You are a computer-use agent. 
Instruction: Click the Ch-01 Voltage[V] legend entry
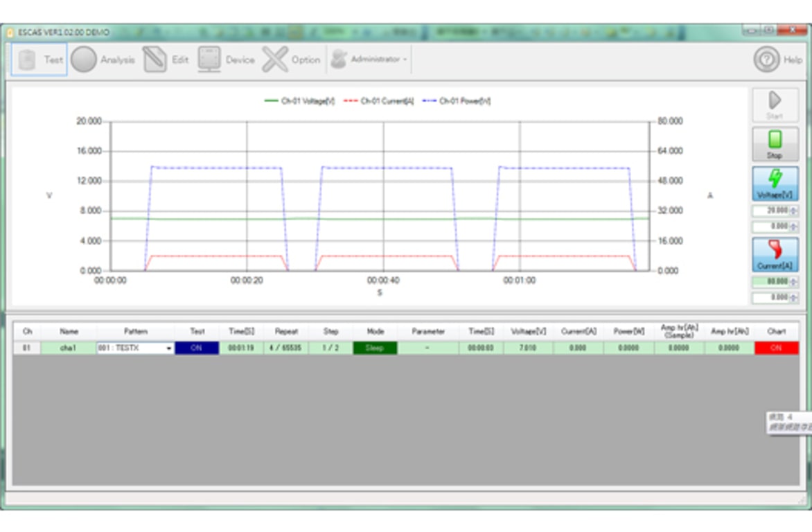pyautogui.click(x=300, y=101)
